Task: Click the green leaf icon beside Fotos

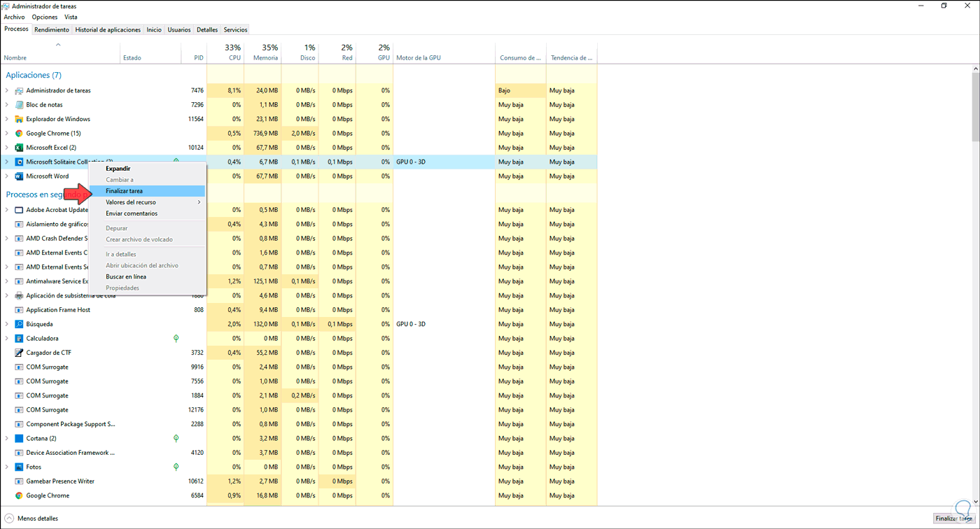Action: 176,467
